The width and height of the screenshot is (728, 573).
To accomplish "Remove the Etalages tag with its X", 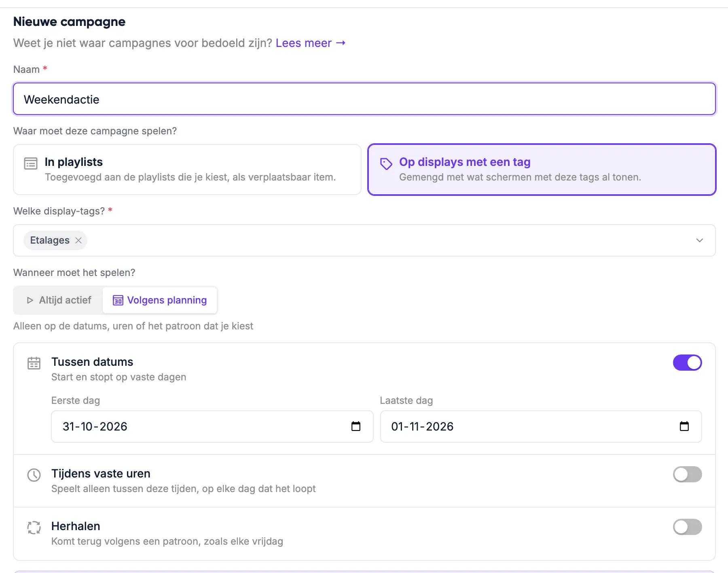I will click(x=78, y=240).
